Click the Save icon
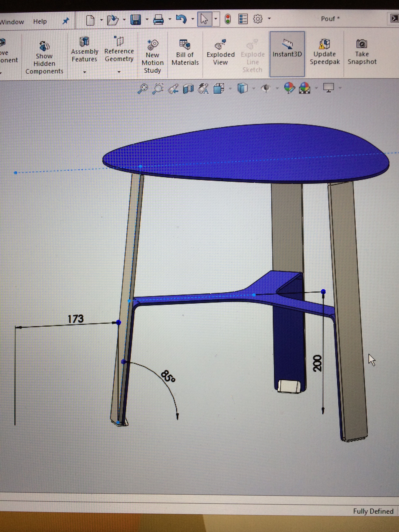Screen dimensions: 399x532 136,20
